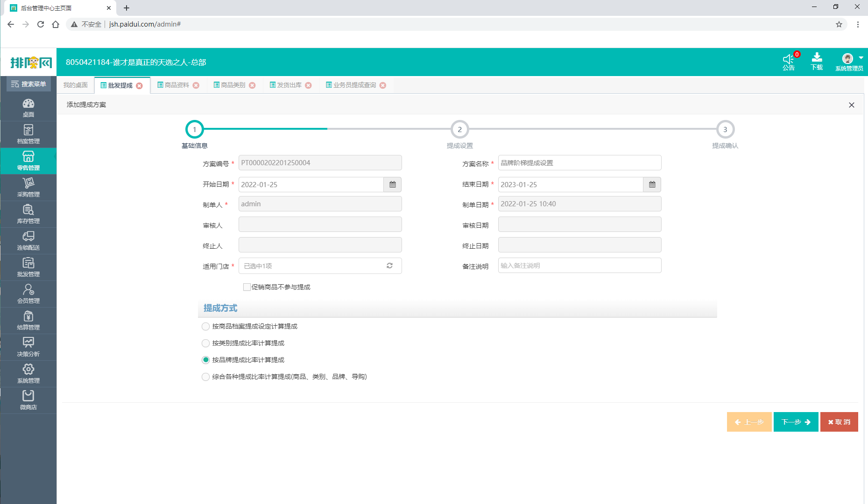868x504 pixels.
Task: Close the 业务员提成查询 tab
Action: point(383,85)
